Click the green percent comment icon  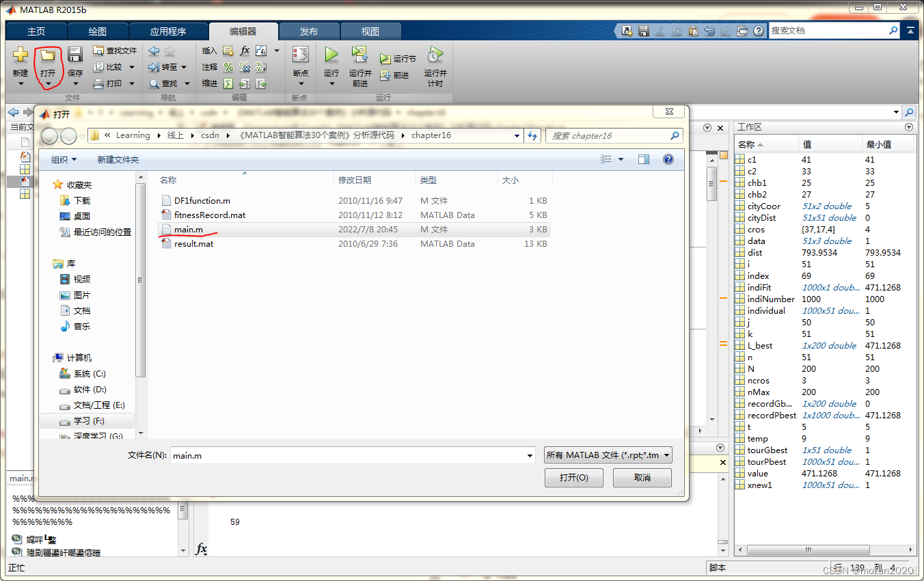click(x=228, y=67)
